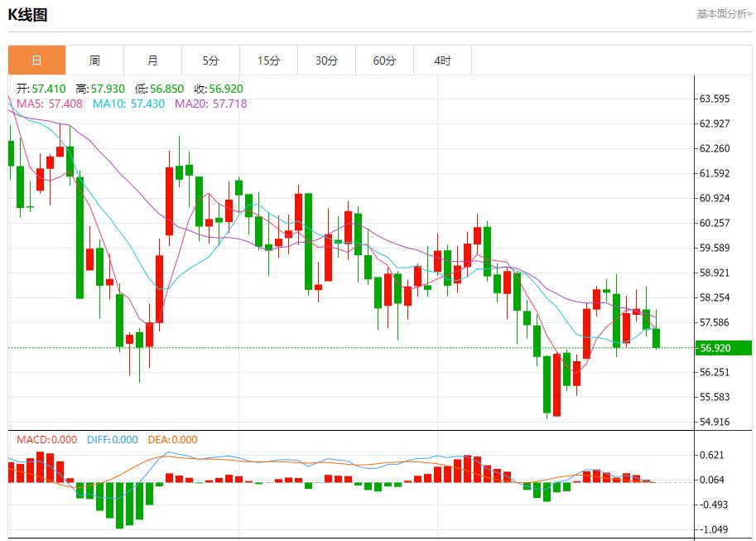This screenshot has width=756, height=541.
Task: Click the DIFF value label
Action: coord(113,440)
